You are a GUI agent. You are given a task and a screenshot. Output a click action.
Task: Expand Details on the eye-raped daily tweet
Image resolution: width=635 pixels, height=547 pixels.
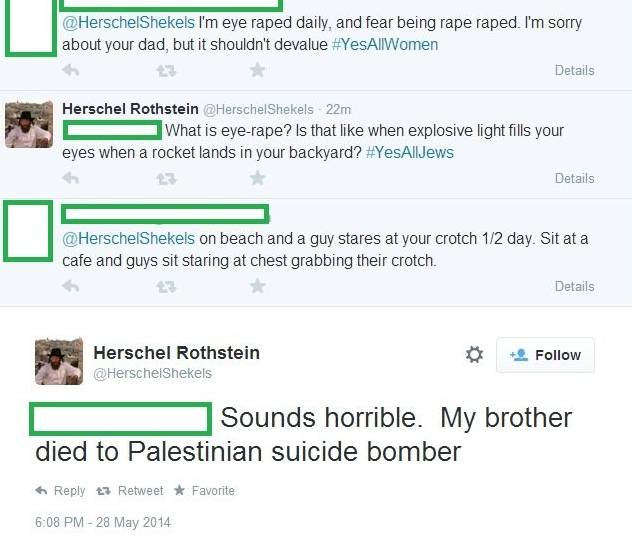[x=574, y=70]
